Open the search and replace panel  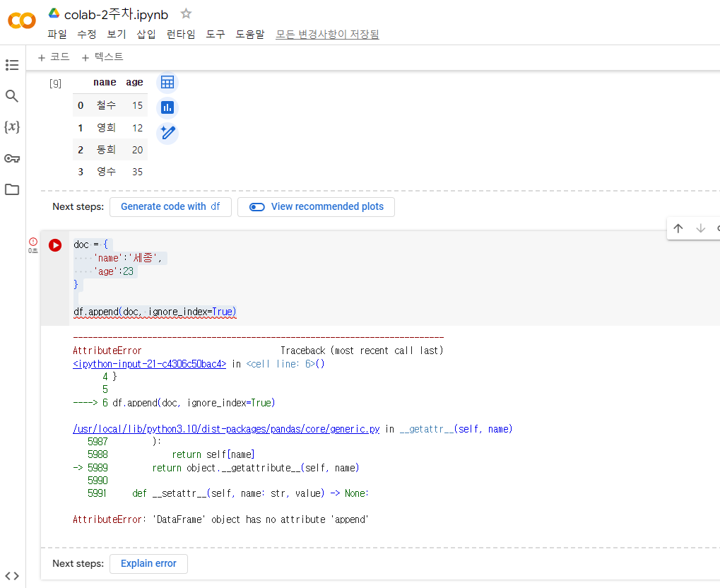(12, 96)
